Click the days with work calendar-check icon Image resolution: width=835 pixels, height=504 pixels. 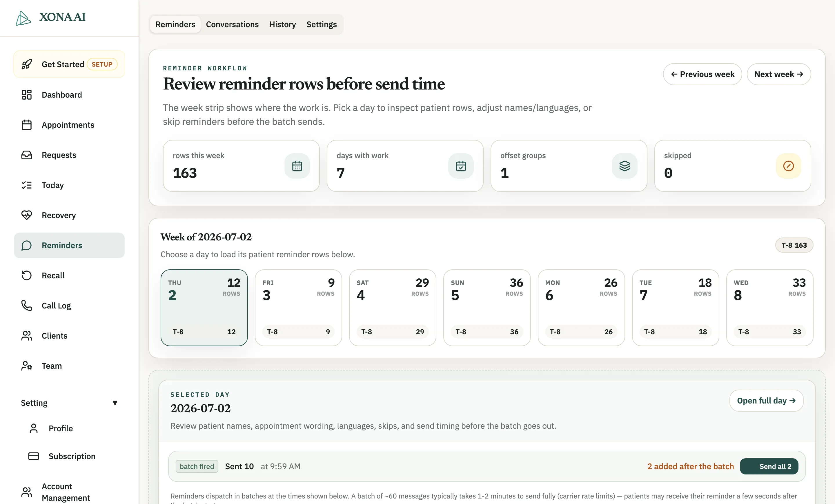pos(461,166)
